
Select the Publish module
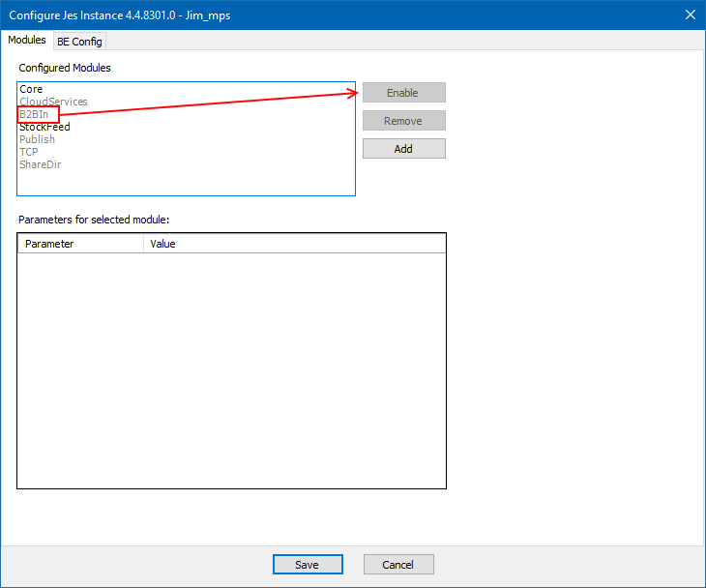[x=37, y=139]
